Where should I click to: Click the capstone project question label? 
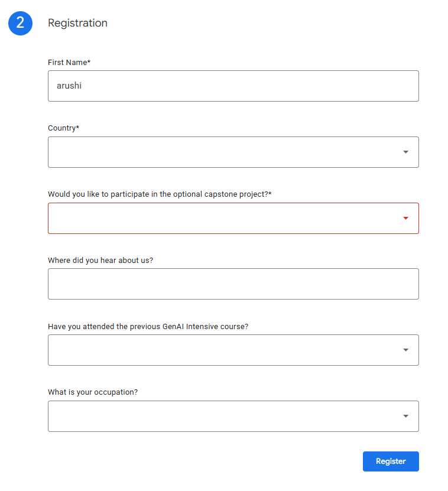pyautogui.click(x=160, y=194)
